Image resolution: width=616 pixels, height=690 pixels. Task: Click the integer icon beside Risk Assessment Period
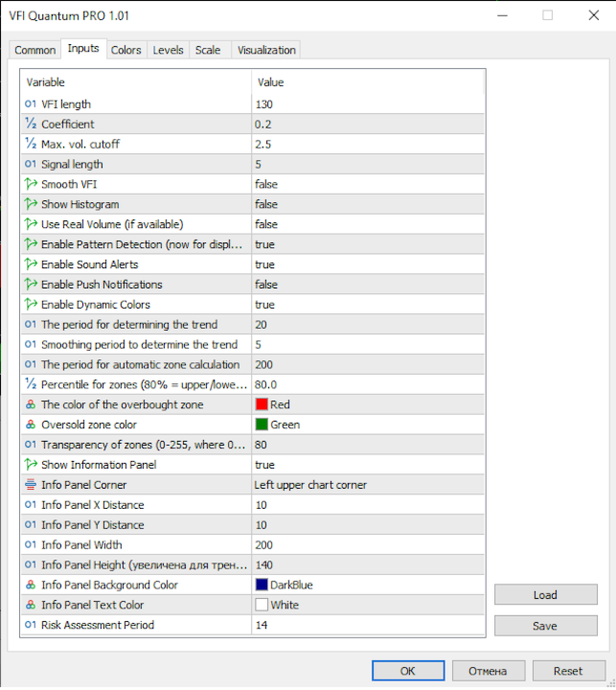31,625
